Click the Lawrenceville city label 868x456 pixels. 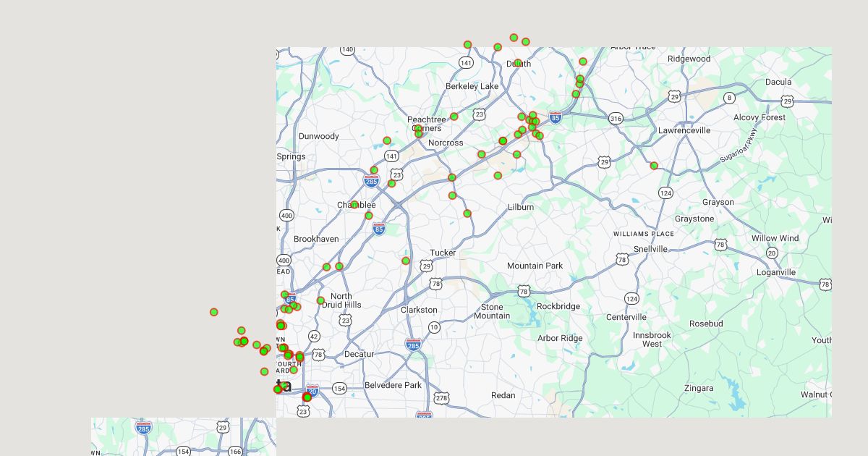coord(684,130)
